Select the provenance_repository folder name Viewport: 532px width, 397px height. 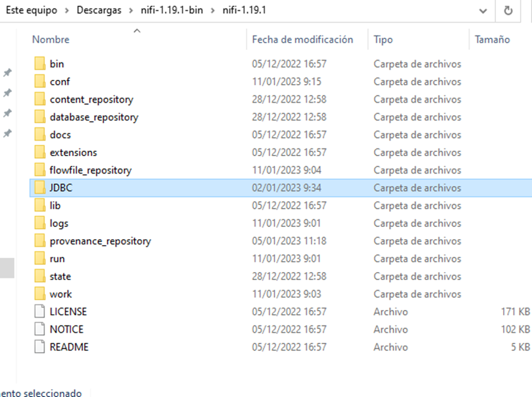coord(100,241)
